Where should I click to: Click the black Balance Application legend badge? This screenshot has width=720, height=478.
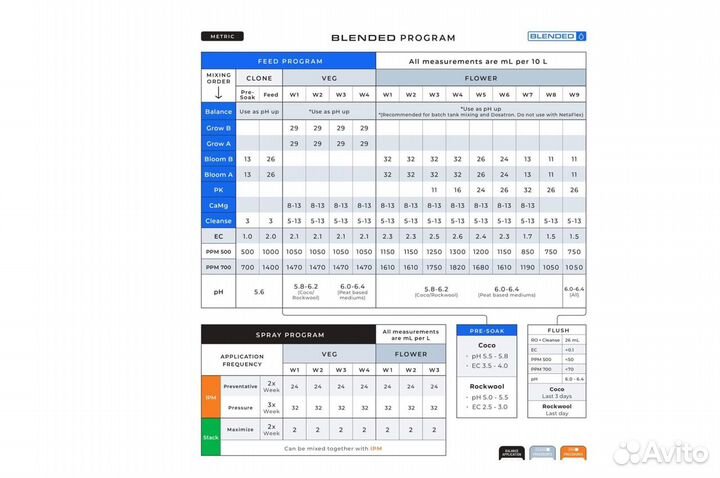click(x=511, y=453)
